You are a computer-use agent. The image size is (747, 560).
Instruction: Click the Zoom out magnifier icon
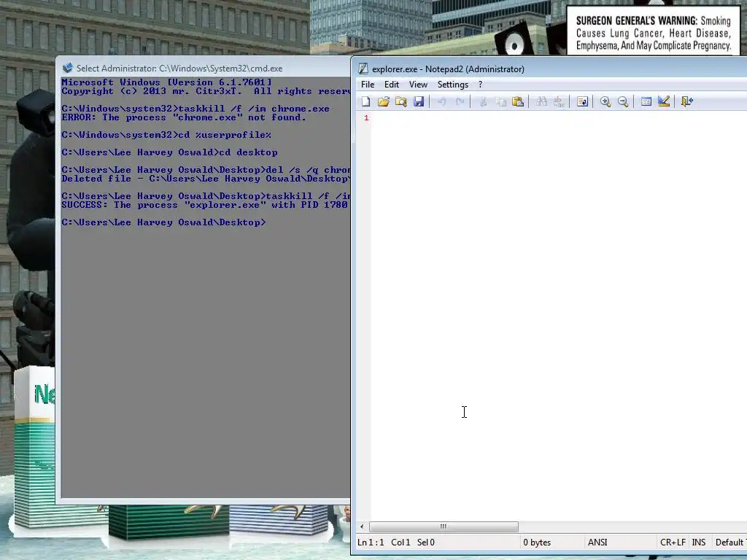click(x=623, y=101)
